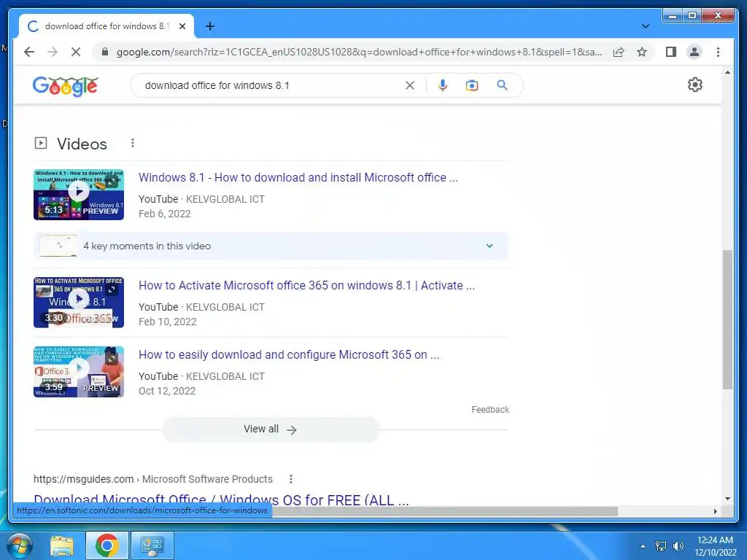Show hidden system tray icons
747x560 pixels.
click(x=643, y=546)
